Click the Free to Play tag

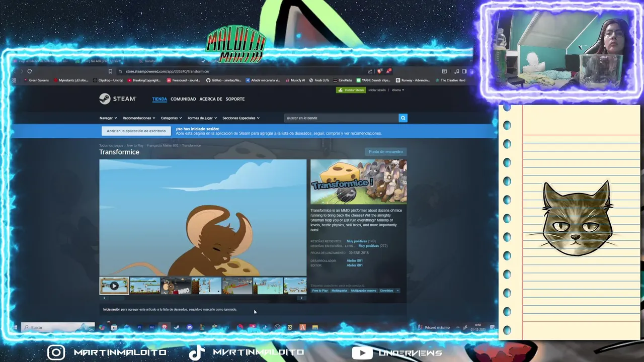pyautogui.click(x=319, y=291)
